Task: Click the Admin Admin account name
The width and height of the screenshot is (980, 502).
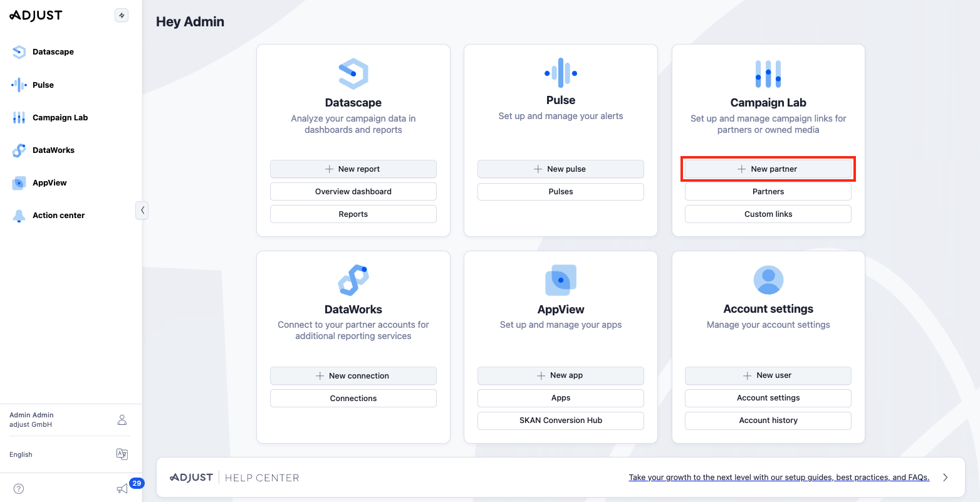Action: pos(31,415)
